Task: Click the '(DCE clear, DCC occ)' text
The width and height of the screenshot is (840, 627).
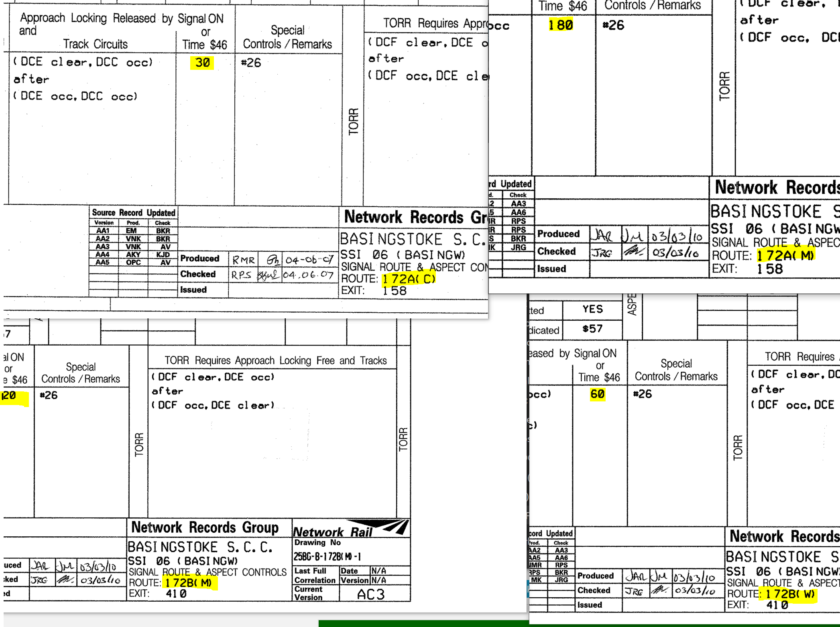Action: click(x=83, y=62)
